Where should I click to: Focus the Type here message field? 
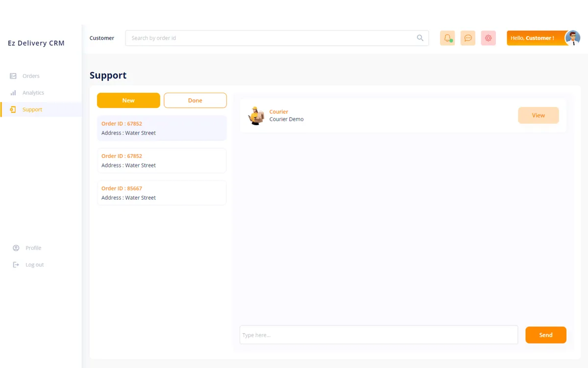[x=379, y=335]
